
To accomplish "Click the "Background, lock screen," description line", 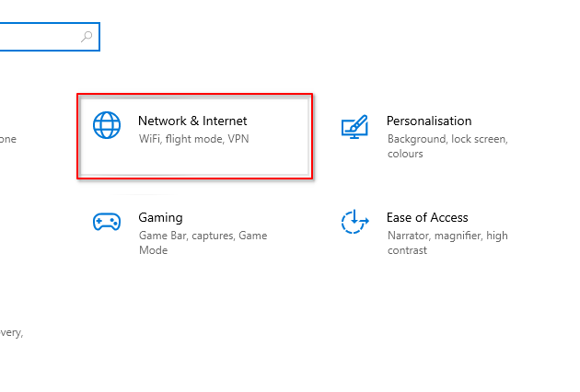I will (447, 139).
